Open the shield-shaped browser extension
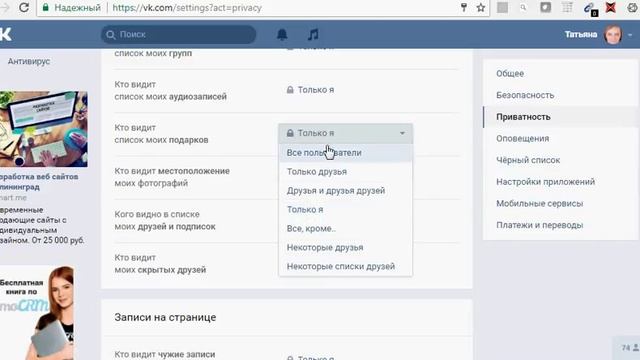Image resolution: width=640 pixels, height=360 pixels. click(x=546, y=8)
